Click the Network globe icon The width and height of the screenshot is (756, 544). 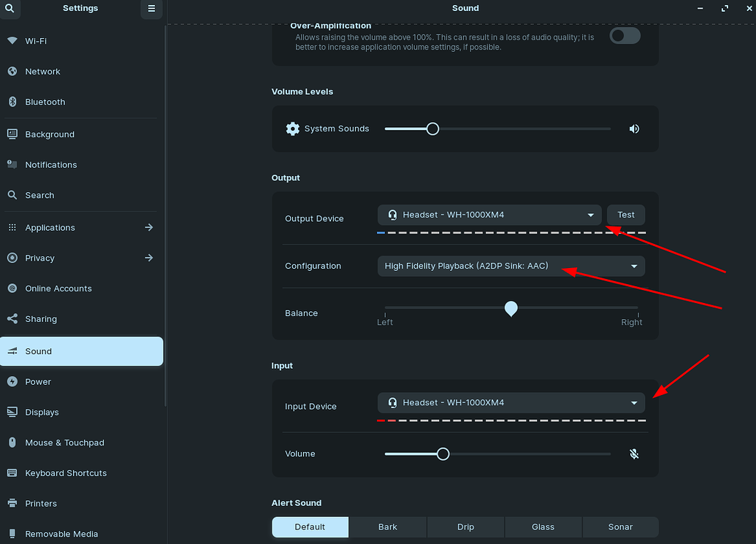(x=12, y=72)
